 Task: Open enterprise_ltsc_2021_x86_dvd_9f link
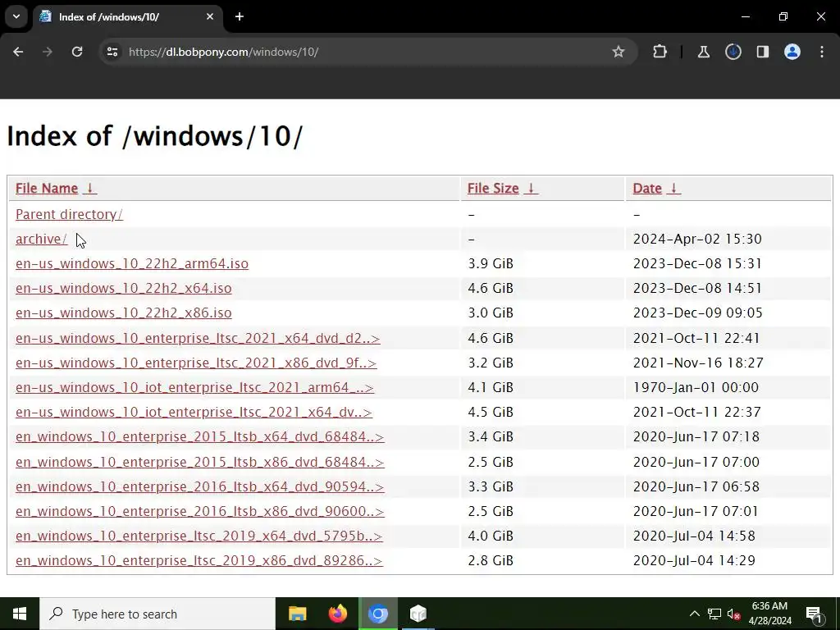coord(196,363)
